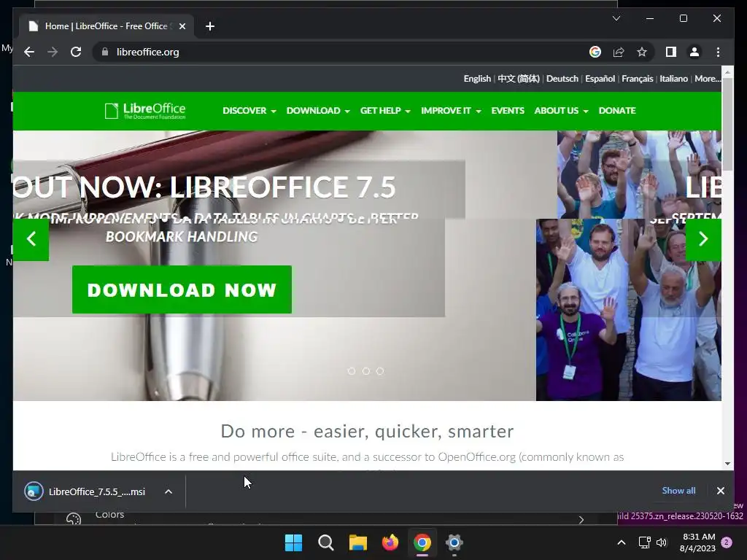The height and width of the screenshot is (560, 747).
Task: Open the volume control in the tray
Action: 662,542
